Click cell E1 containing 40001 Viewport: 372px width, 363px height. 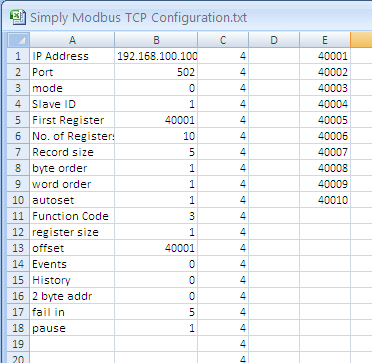[x=325, y=56]
